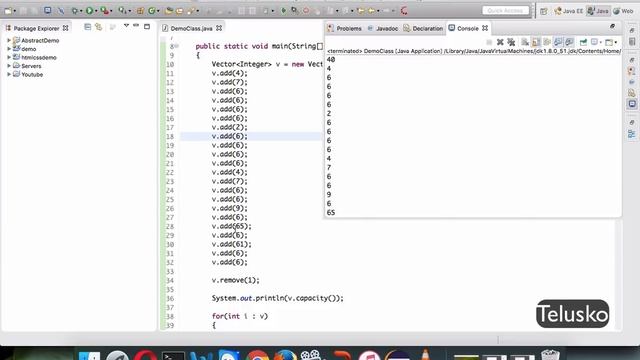
Task: Toggle show console on standard error
Action: click(x=569, y=42)
